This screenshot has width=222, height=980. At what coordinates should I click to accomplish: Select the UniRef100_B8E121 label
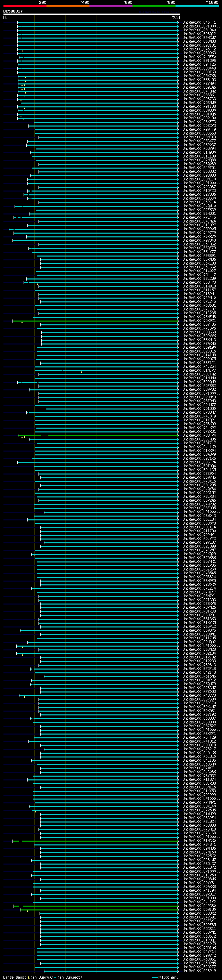click(199, 363)
